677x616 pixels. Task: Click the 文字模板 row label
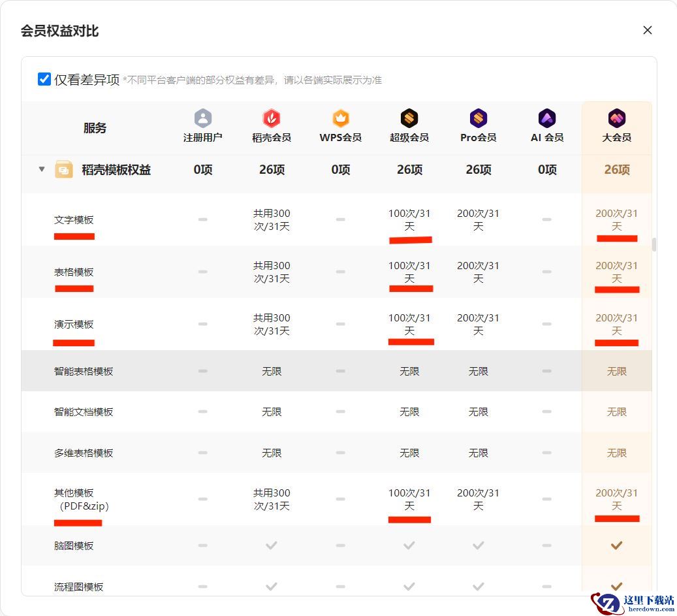pos(74,220)
